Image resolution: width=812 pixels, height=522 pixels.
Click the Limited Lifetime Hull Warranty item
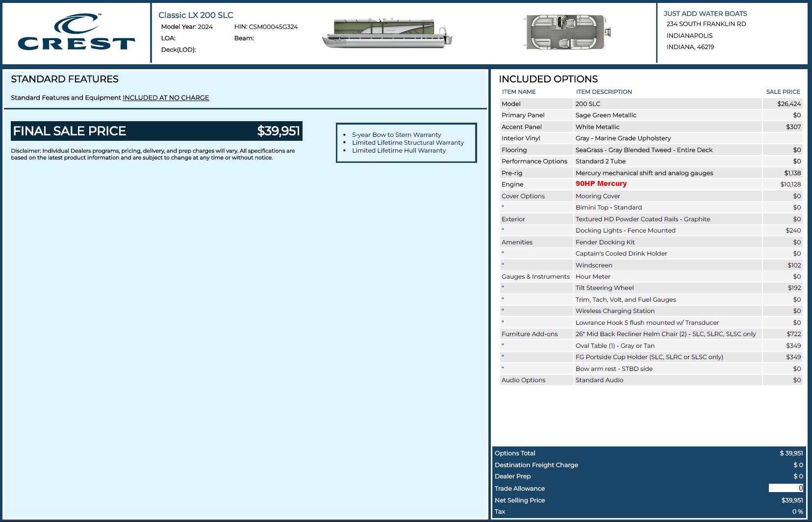[399, 151]
